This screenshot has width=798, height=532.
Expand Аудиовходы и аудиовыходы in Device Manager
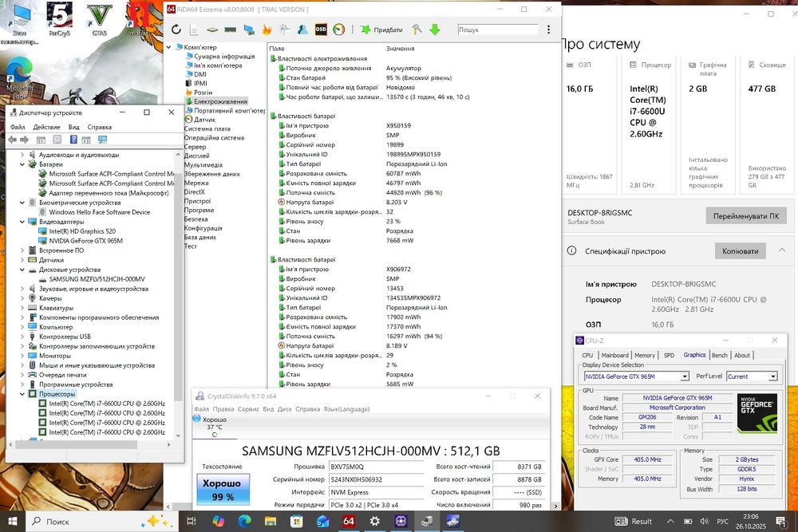coord(22,155)
